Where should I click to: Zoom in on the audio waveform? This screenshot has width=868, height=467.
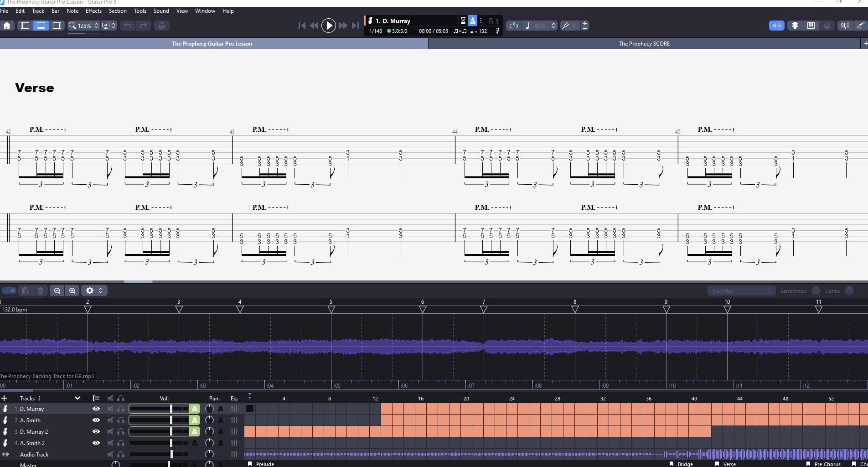72,291
